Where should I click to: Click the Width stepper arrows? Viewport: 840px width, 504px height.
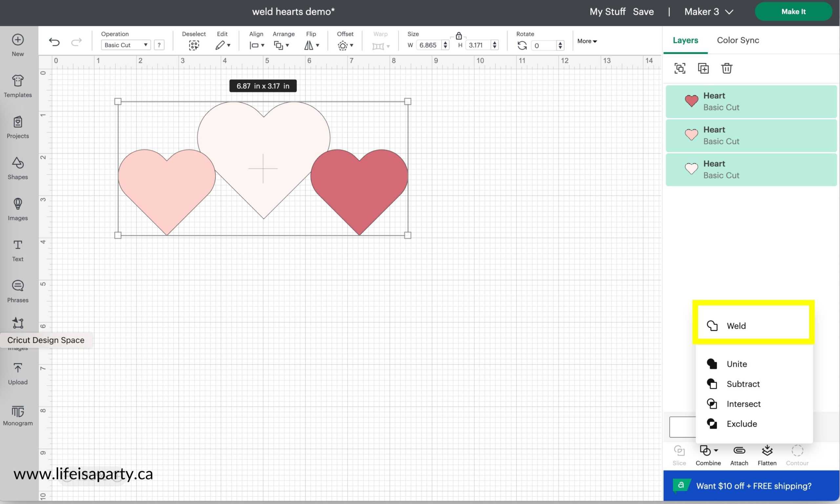445,45
